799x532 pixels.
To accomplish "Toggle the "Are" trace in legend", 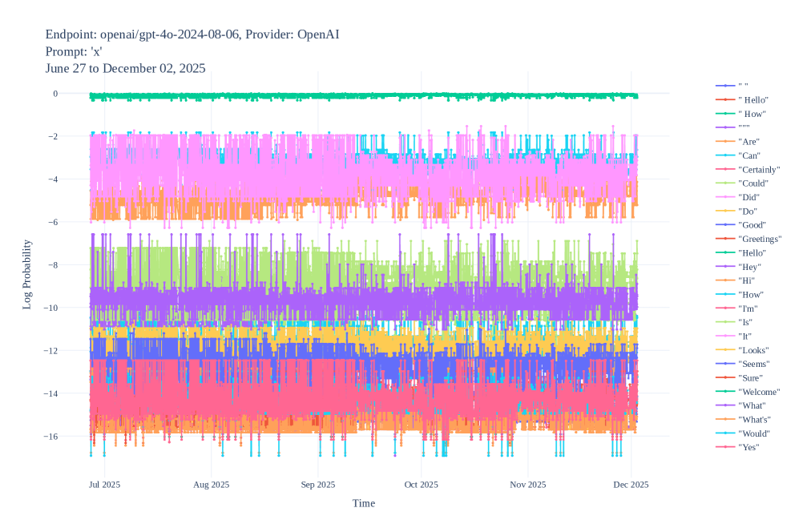I will click(749, 142).
